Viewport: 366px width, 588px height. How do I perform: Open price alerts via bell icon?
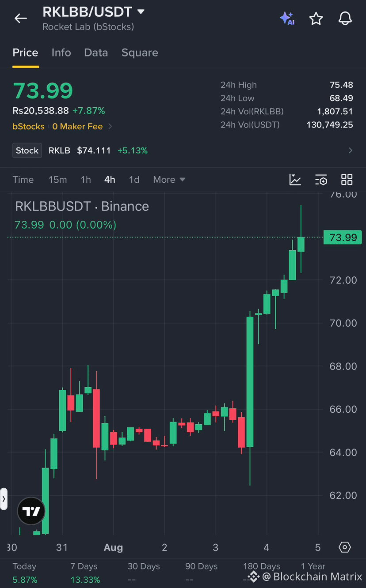[x=345, y=19]
